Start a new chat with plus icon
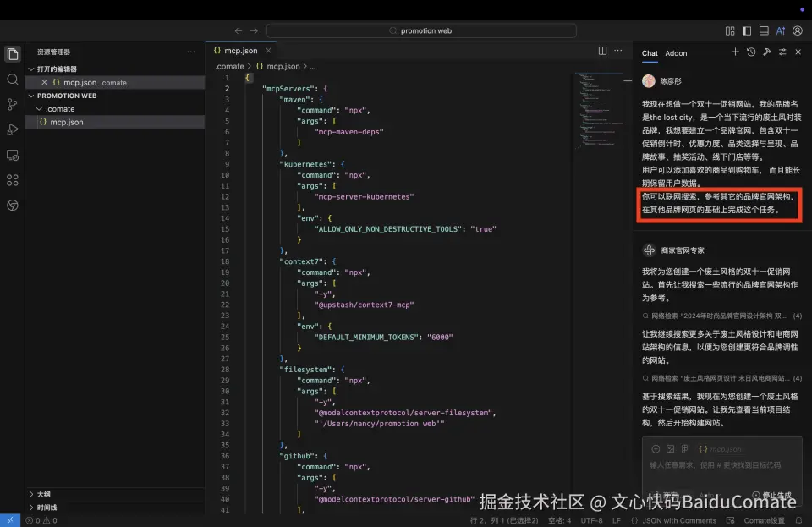 coord(735,52)
